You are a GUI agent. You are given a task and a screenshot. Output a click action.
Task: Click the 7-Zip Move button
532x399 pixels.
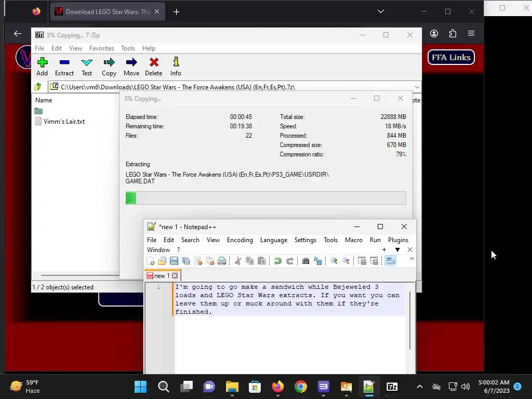pos(131,66)
